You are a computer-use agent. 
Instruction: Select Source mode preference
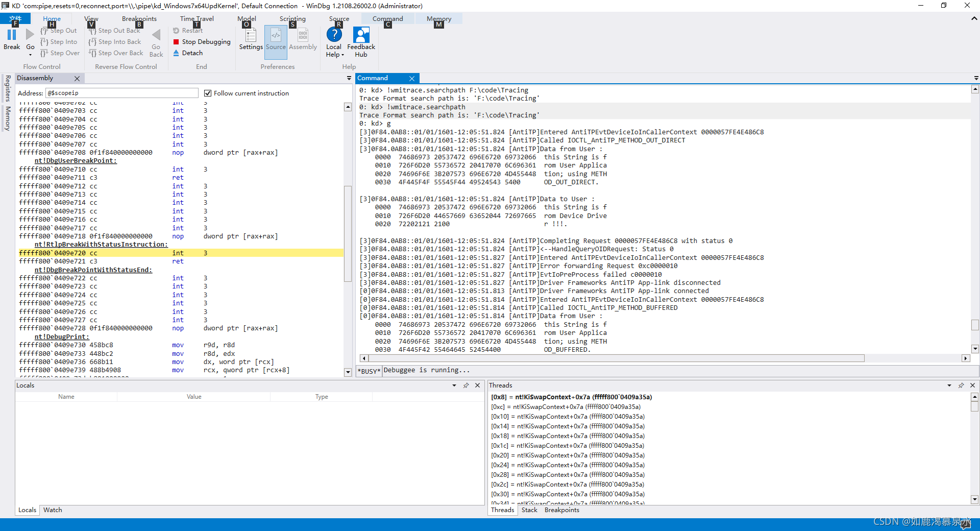pyautogui.click(x=276, y=42)
